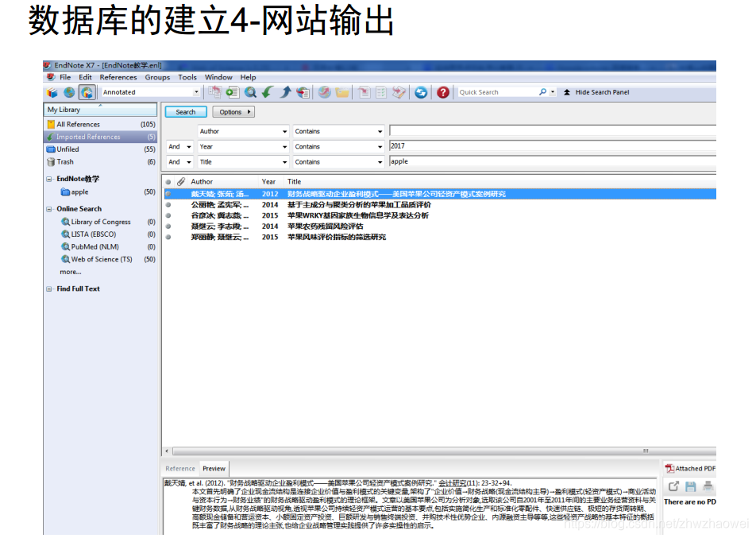Collapse the Find Full Text group
This screenshot has height=538, width=756.
point(49,289)
